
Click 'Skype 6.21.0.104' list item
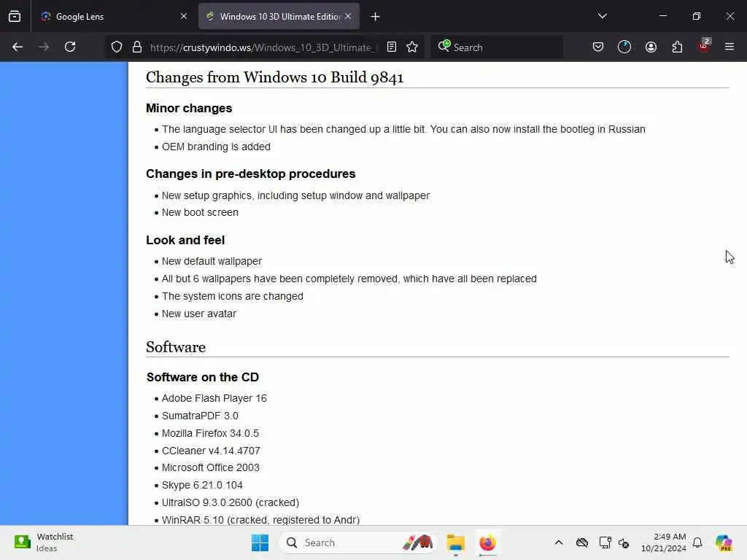[202, 485]
